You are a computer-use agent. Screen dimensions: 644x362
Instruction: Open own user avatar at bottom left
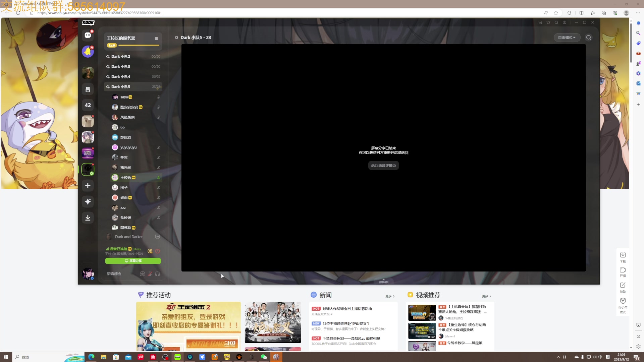(x=88, y=274)
